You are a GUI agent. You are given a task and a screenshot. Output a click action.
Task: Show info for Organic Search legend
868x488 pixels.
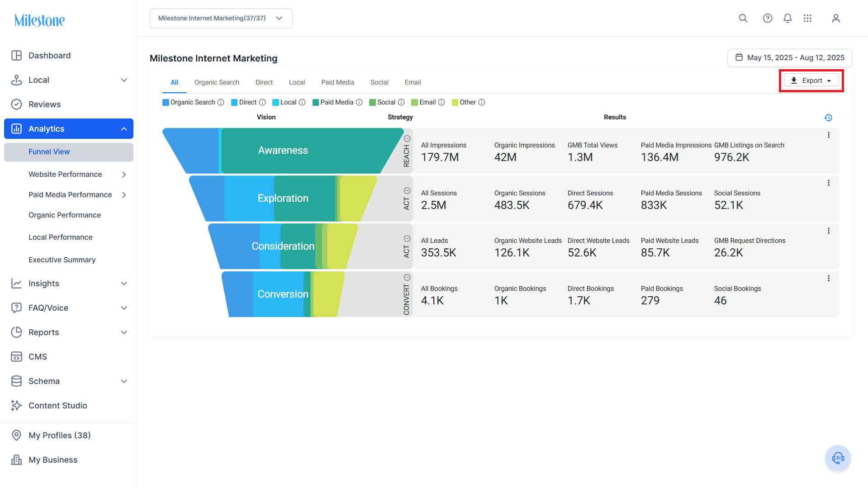coord(221,102)
